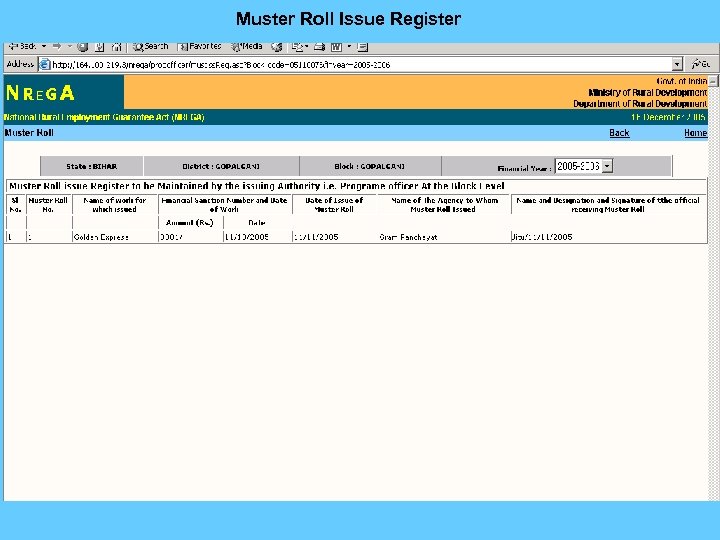Click the Back link on Muster Roll bar
Viewport: 720px width, 540px height.
click(619, 133)
